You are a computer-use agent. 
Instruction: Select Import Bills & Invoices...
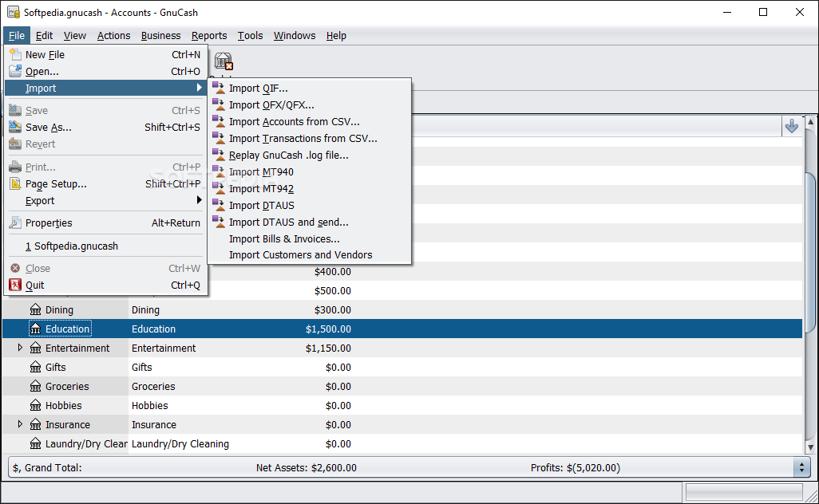coord(310,238)
